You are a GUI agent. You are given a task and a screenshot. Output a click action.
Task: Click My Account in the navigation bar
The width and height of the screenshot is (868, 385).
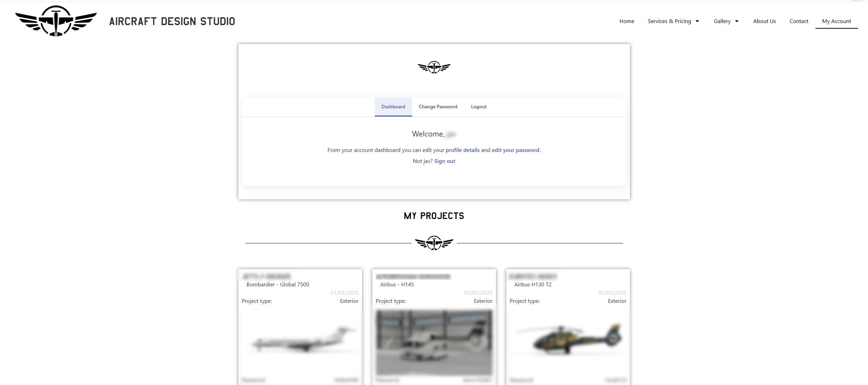(x=836, y=21)
